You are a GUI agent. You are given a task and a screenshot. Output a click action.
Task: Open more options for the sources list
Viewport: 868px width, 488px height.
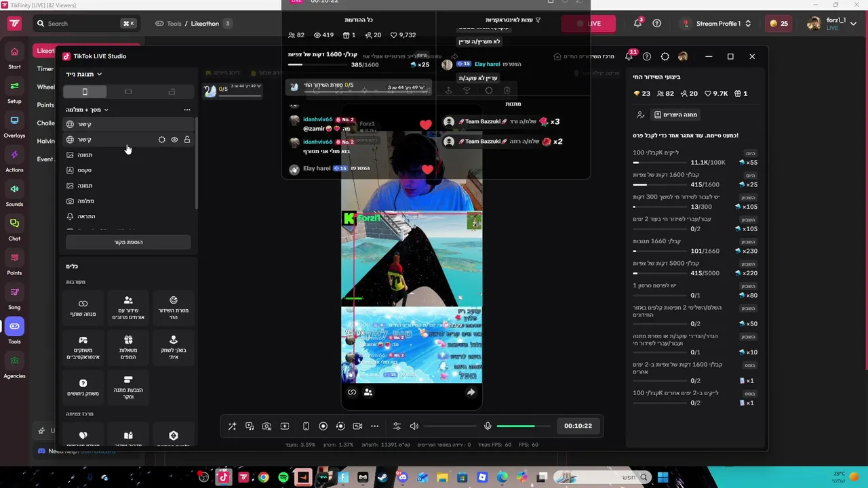[187, 110]
